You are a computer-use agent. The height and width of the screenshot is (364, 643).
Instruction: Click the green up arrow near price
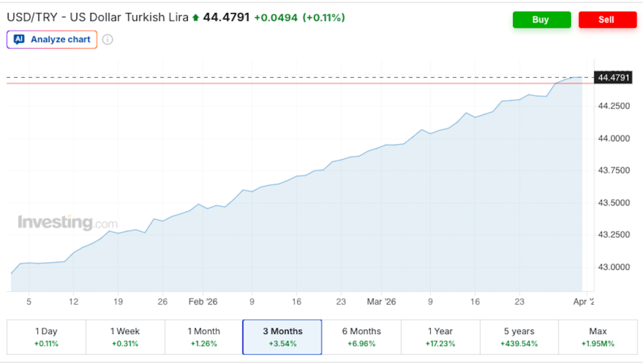(196, 17)
